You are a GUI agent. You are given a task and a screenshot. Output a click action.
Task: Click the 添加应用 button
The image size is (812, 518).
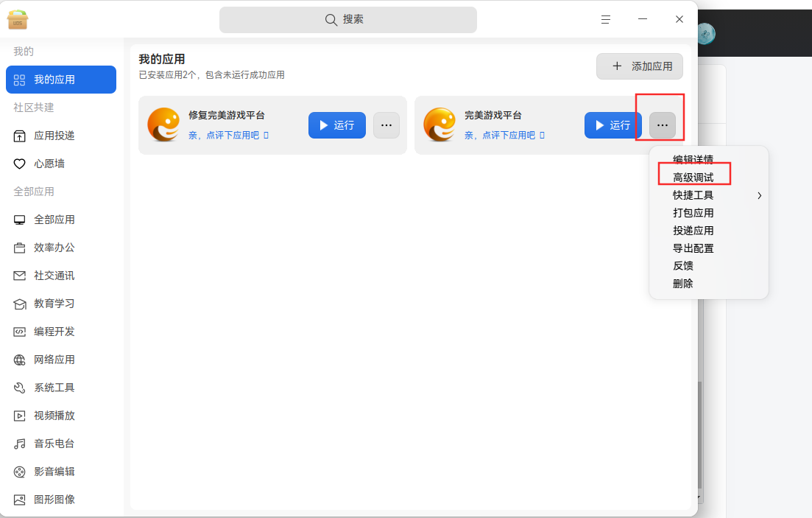(640, 66)
